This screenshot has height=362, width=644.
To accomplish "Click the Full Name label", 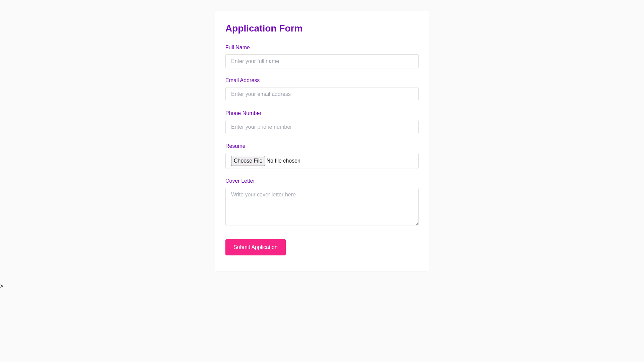I will tap(237, 48).
